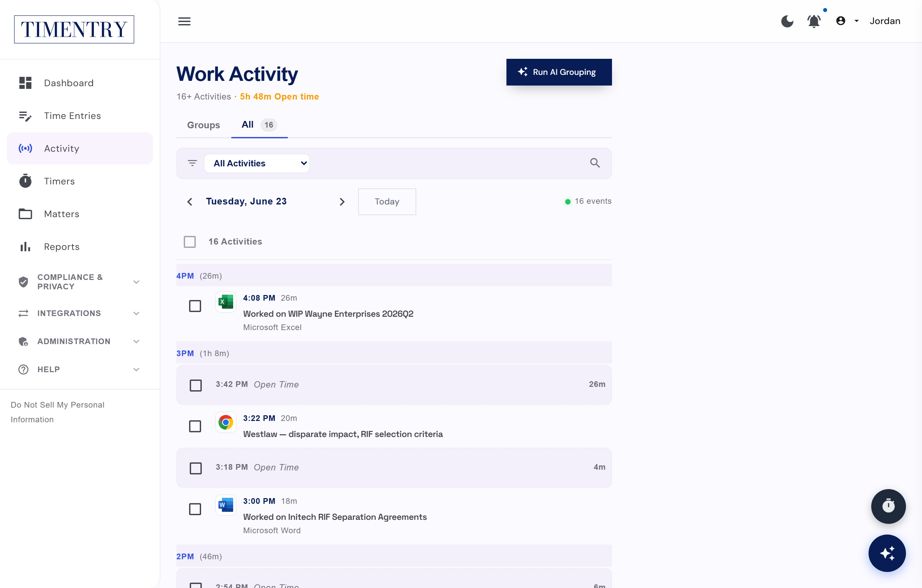Screen dimensions: 922x588
Task: Click the Microsoft Excel app icon
Action: point(226,302)
